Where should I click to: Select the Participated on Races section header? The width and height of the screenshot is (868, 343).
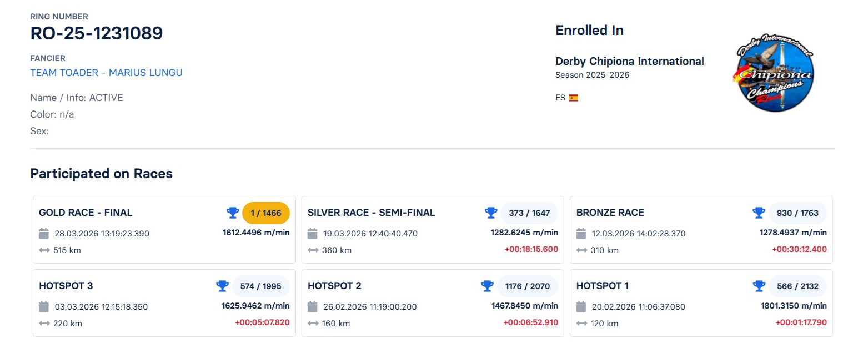click(x=101, y=174)
